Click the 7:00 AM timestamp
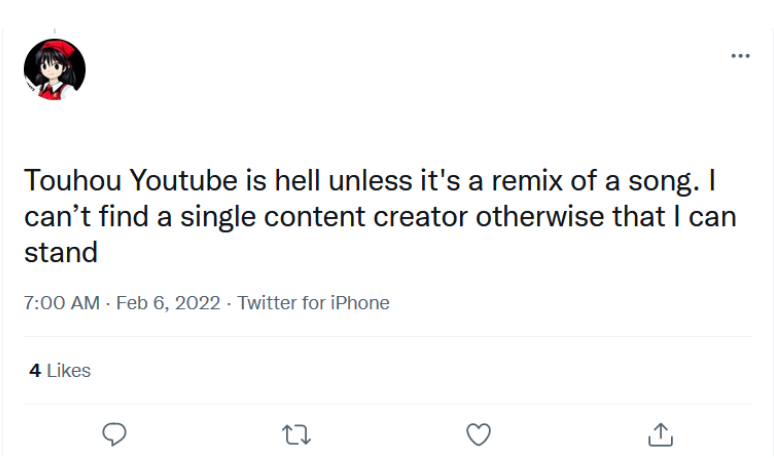Viewport: 774px width, 458px height. [61, 302]
